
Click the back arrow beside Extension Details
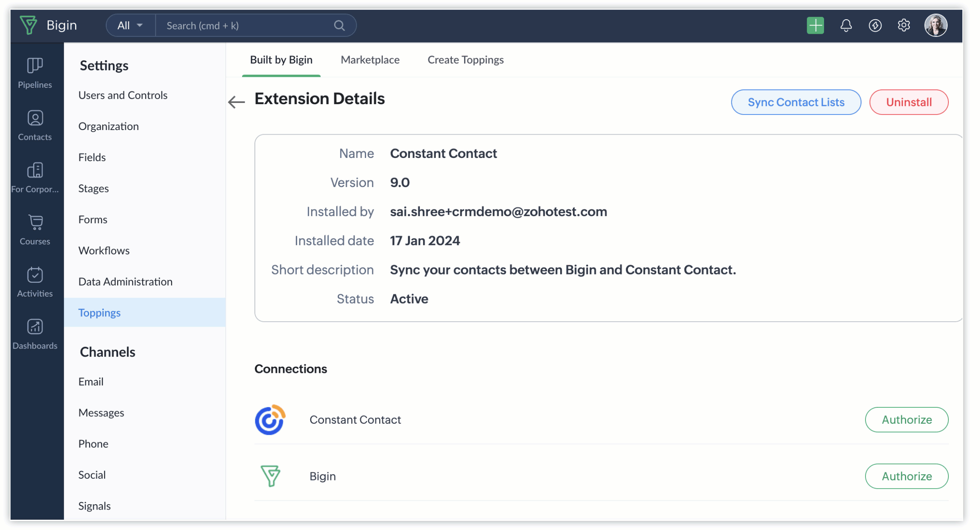pos(236,102)
